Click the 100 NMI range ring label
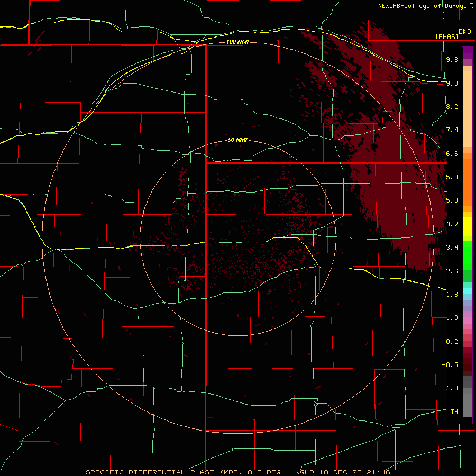476x476 pixels. tap(237, 42)
